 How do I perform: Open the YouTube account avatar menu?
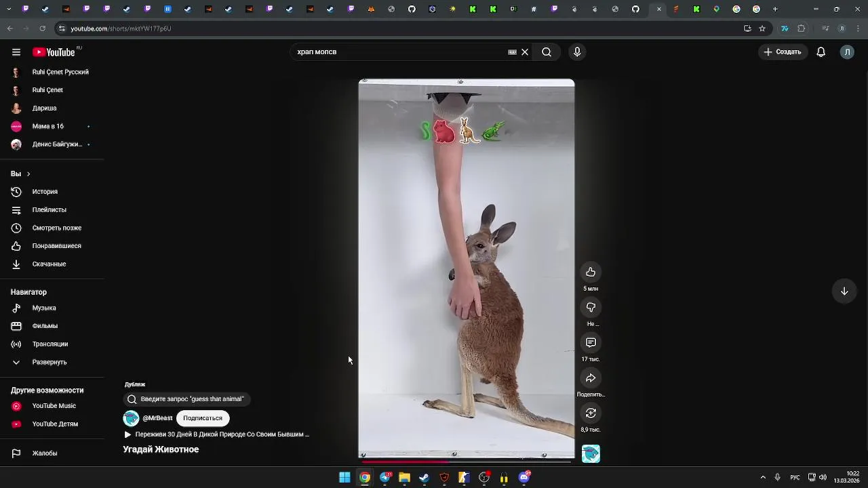click(x=847, y=52)
